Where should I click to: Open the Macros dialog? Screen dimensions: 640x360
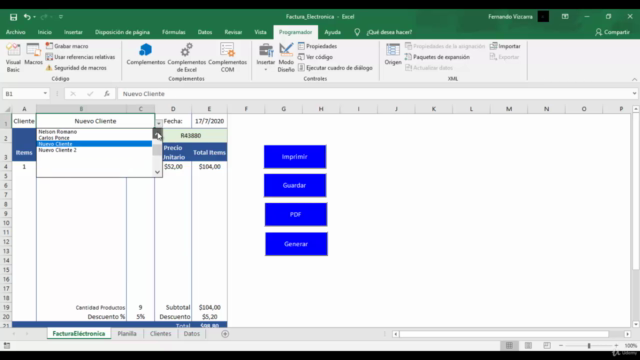[33, 54]
